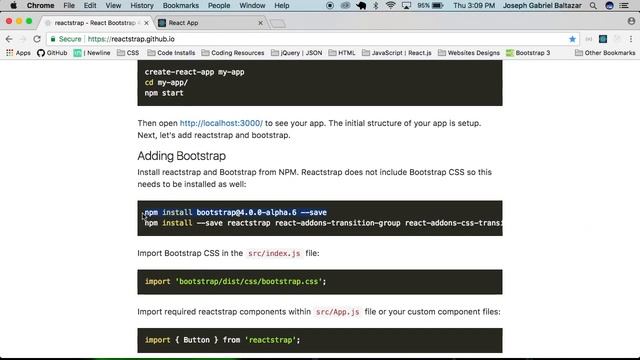
Task: Close the reactstrap tab
Action: pyautogui.click(x=146, y=23)
